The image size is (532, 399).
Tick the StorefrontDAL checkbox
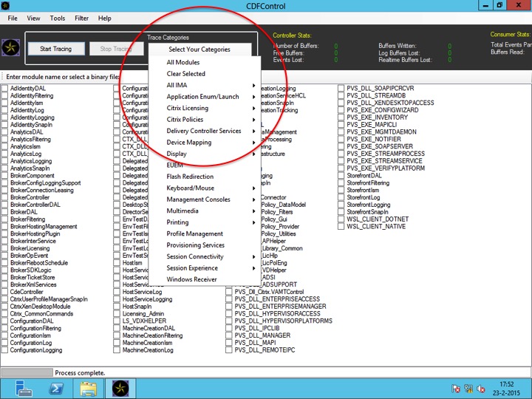pyautogui.click(x=341, y=176)
